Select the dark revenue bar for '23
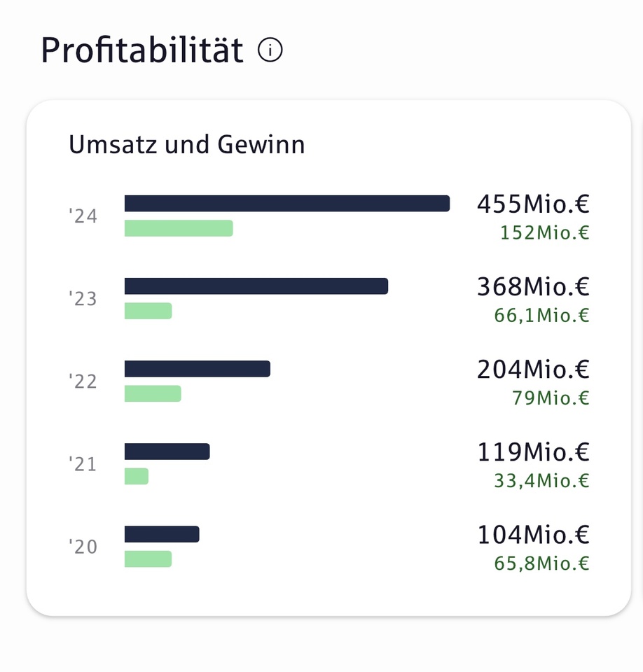Screen dimensions: 643x672 tap(256, 286)
